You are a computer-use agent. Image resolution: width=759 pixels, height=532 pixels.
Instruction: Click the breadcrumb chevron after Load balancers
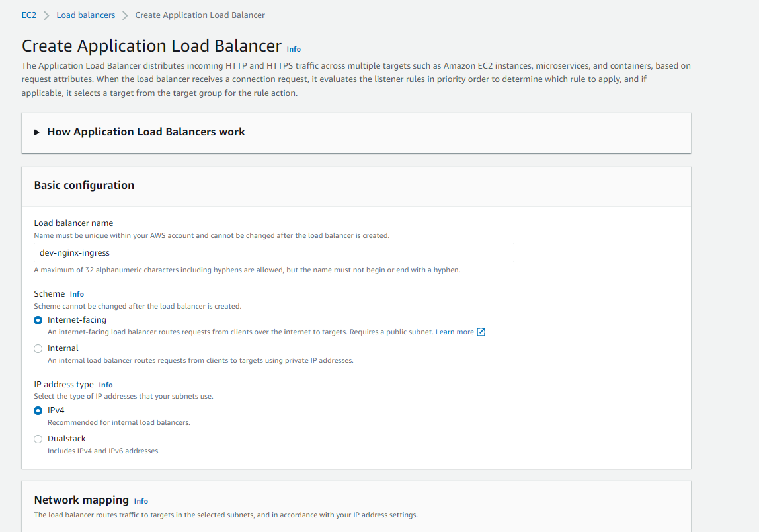point(125,15)
